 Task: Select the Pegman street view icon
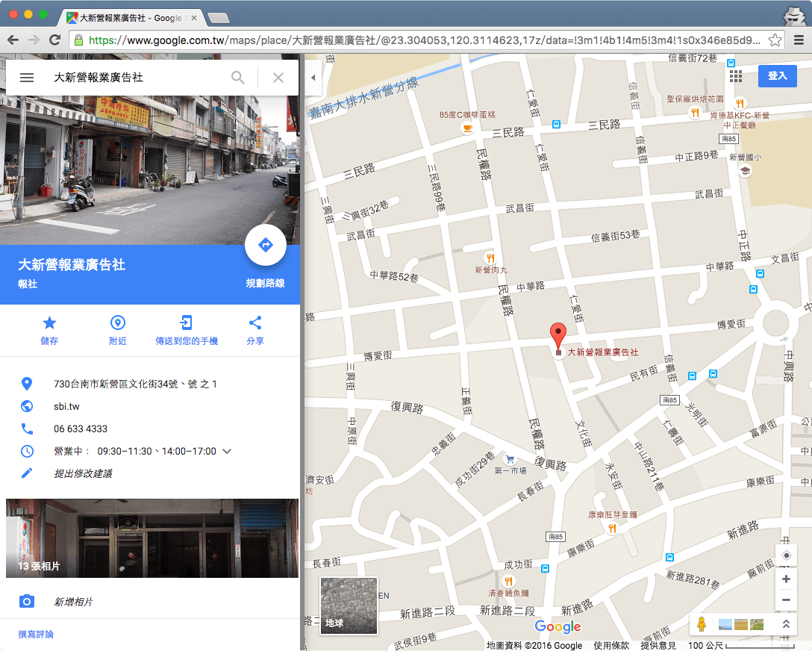702,624
